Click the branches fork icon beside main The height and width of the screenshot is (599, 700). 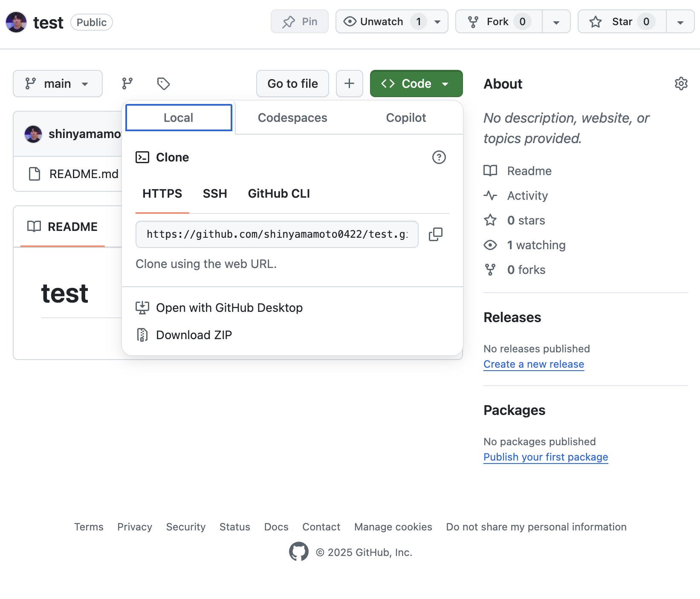(127, 84)
